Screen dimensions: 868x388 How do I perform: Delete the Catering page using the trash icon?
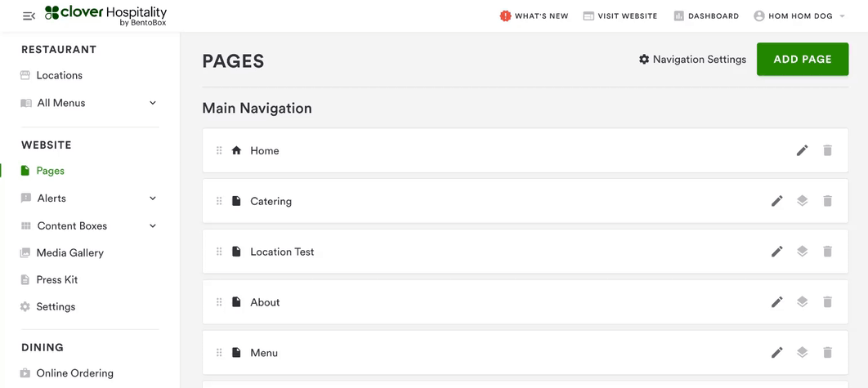[827, 201]
